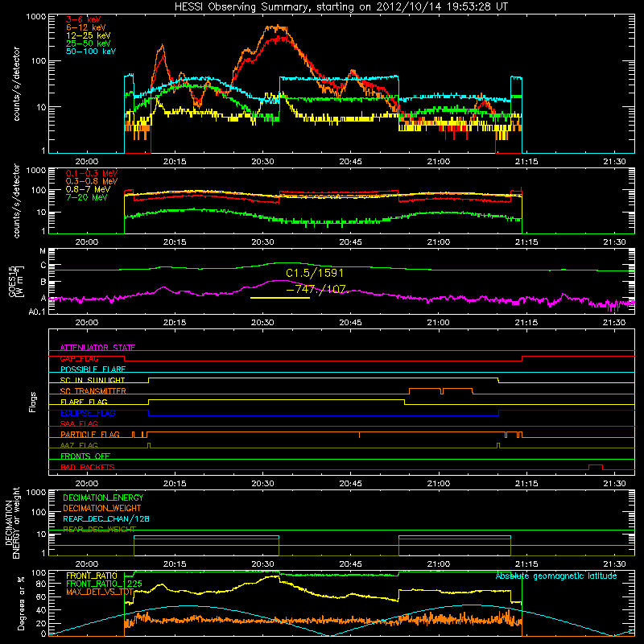Select the DECIMATION_ENERGY legend label
The height and width of the screenshot is (644, 644).
tap(103, 497)
